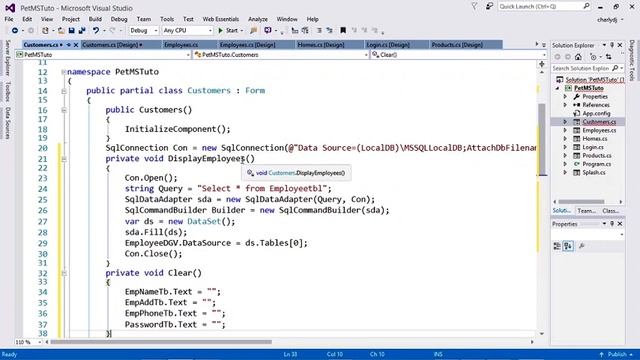Click the Uncomment selected lines icon
The height and width of the screenshot is (360, 640).
pyautogui.click(x=329, y=31)
